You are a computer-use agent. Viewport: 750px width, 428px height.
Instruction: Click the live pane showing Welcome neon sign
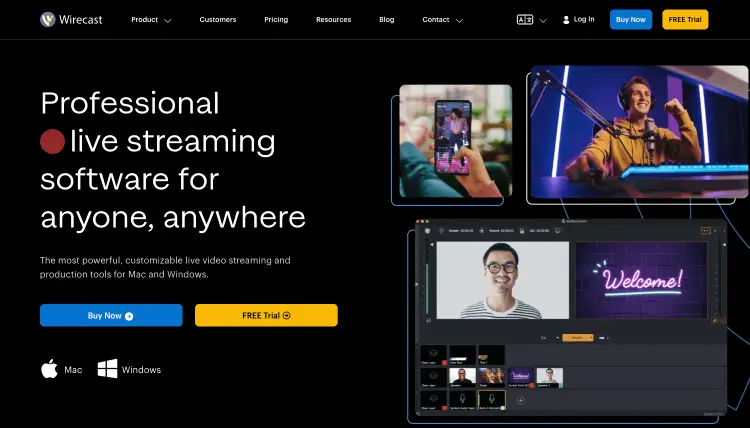641,280
